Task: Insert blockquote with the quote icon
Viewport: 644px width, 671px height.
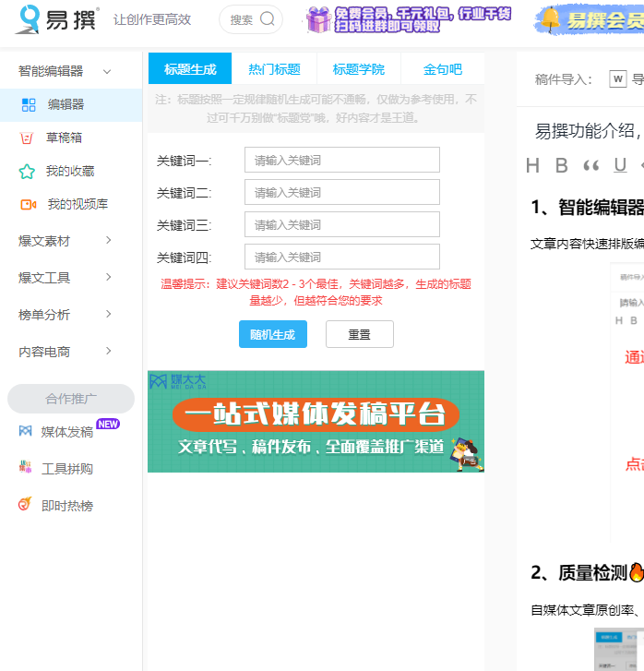Action: [590, 165]
